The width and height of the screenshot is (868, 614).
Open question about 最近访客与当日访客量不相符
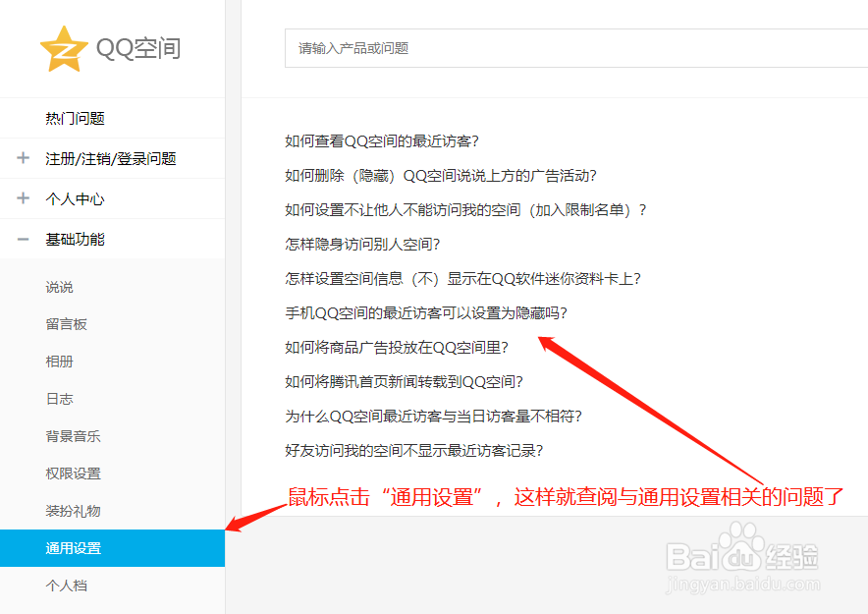[x=433, y=416]
